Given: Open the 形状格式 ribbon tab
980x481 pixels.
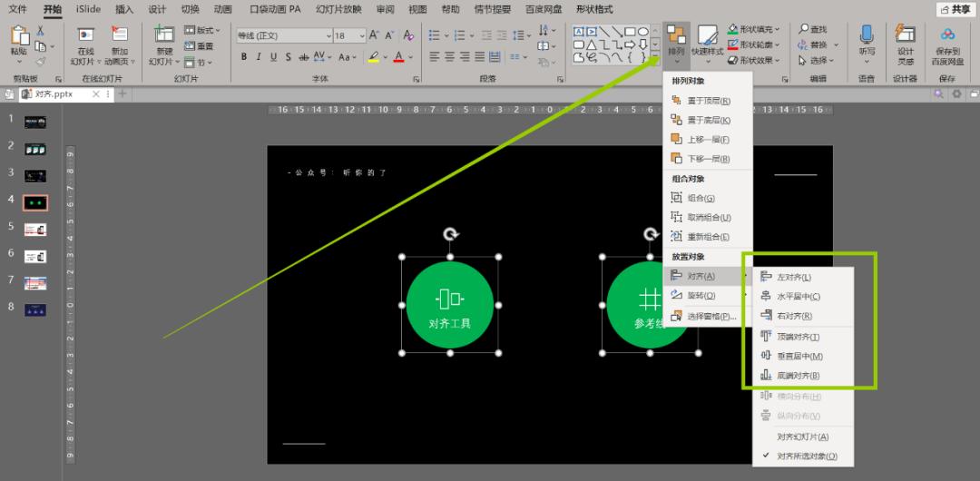Looking at the screenshot, I should [x=594, y=9].
